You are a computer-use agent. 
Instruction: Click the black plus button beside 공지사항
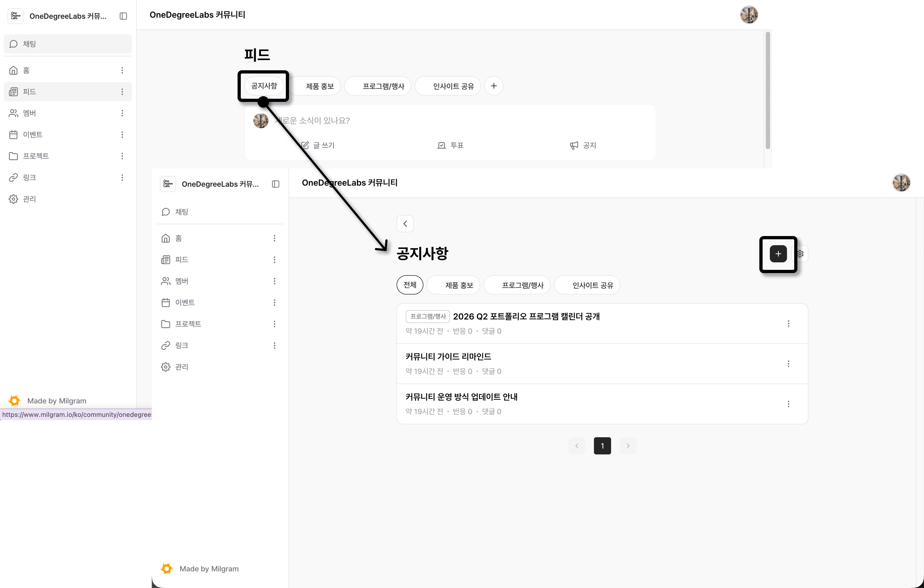click(x=778, y=254)
